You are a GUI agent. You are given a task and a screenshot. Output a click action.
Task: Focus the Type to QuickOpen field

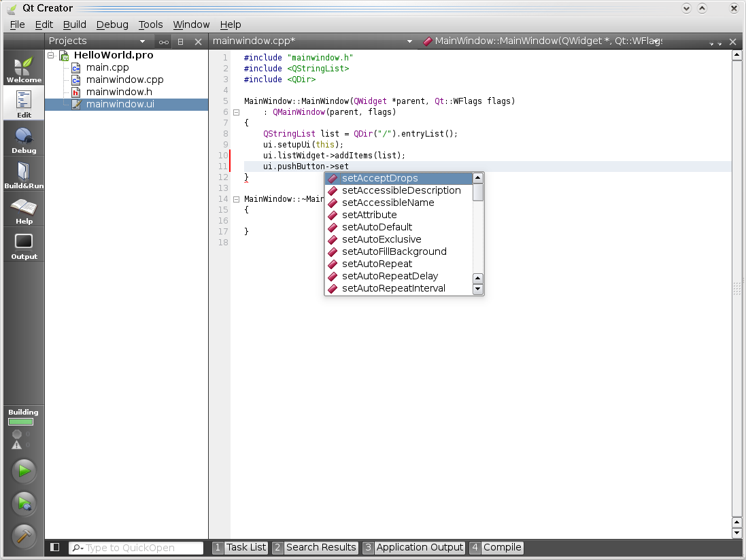coord(136,548)
